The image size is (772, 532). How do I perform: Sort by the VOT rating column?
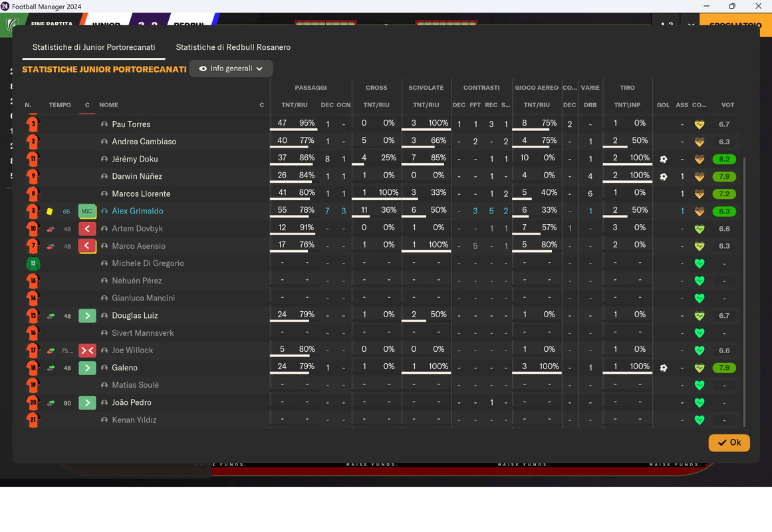click(727, 105)
